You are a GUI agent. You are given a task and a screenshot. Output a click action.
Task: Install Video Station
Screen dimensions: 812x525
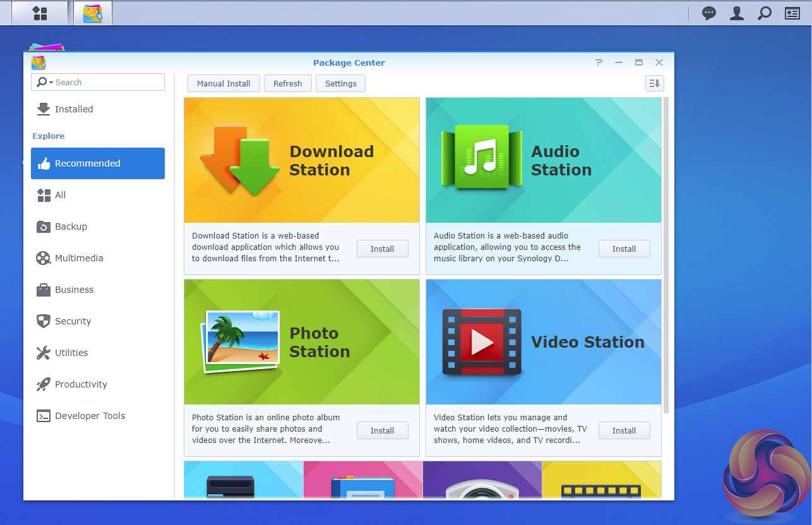coord(624,430)
